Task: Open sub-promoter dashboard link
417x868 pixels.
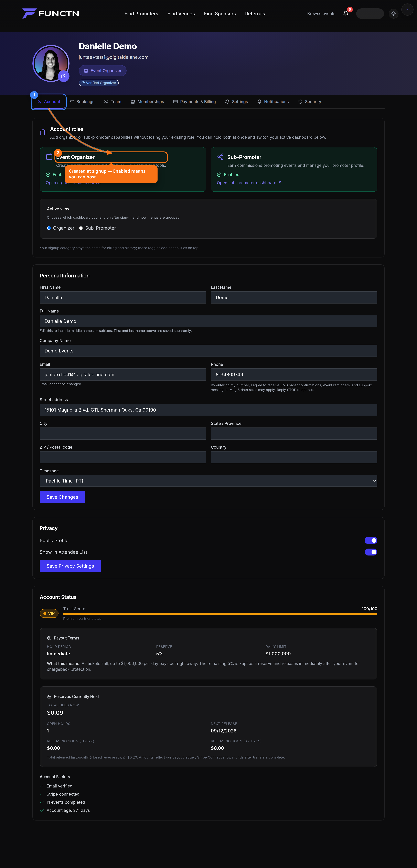Action: click(x=249, y=183)
